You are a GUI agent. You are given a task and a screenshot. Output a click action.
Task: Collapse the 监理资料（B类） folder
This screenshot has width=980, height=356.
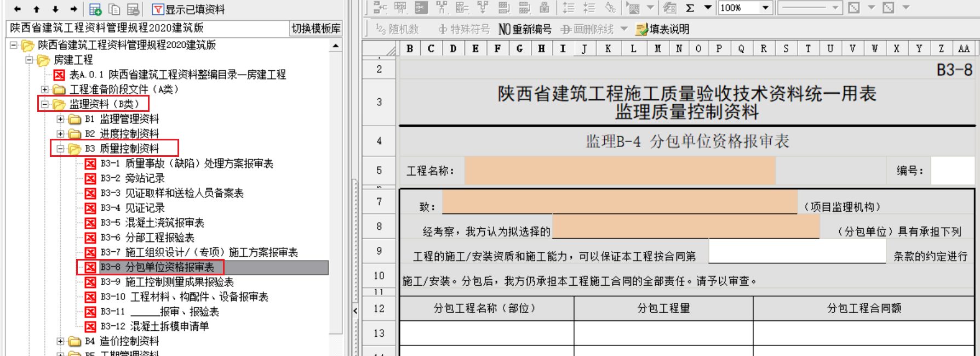tap(45, 104)
